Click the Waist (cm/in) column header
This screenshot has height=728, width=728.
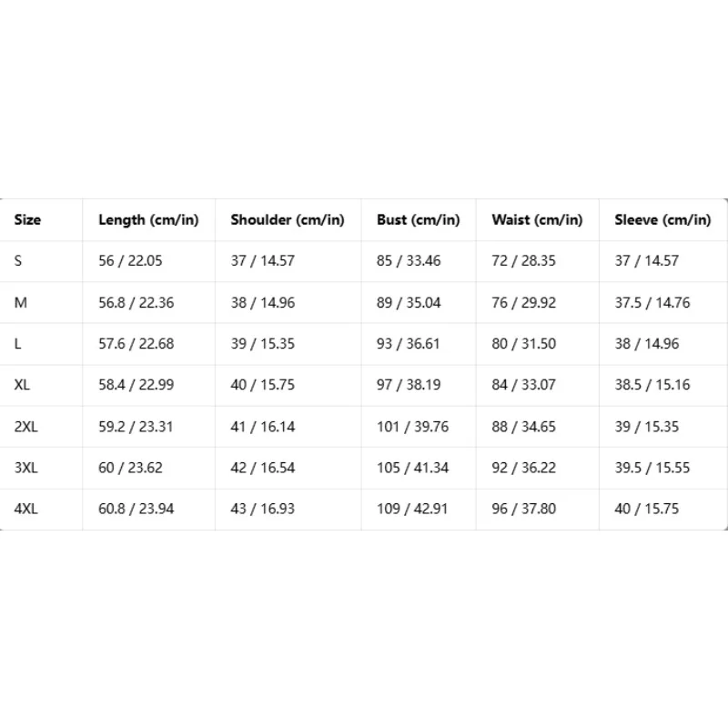coord(537,220)
